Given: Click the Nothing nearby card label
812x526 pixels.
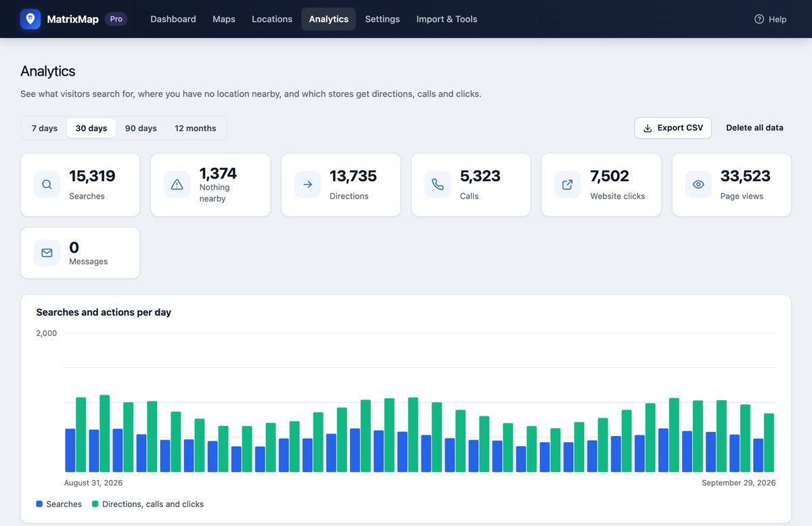Looking at the screenshot, I should click(215, 193).
